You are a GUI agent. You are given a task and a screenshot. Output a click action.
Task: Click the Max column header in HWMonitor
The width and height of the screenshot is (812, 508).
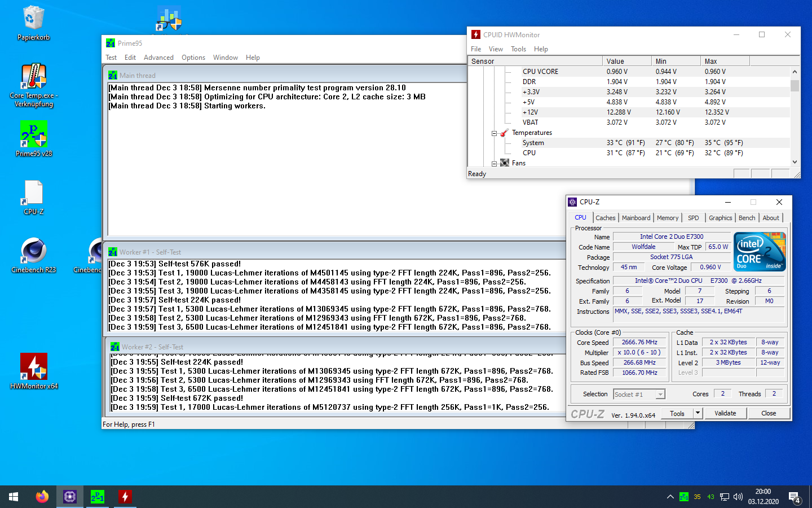[725, 61]
